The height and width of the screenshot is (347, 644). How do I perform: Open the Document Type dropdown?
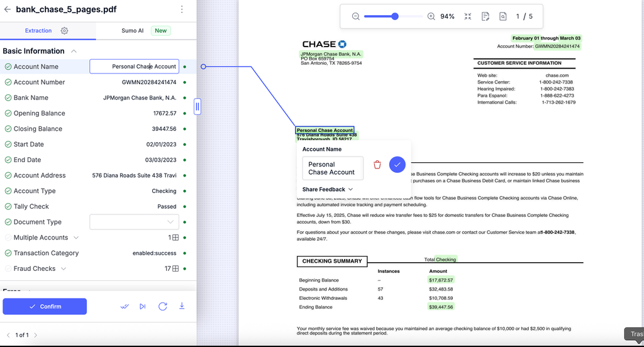(135, 222)
